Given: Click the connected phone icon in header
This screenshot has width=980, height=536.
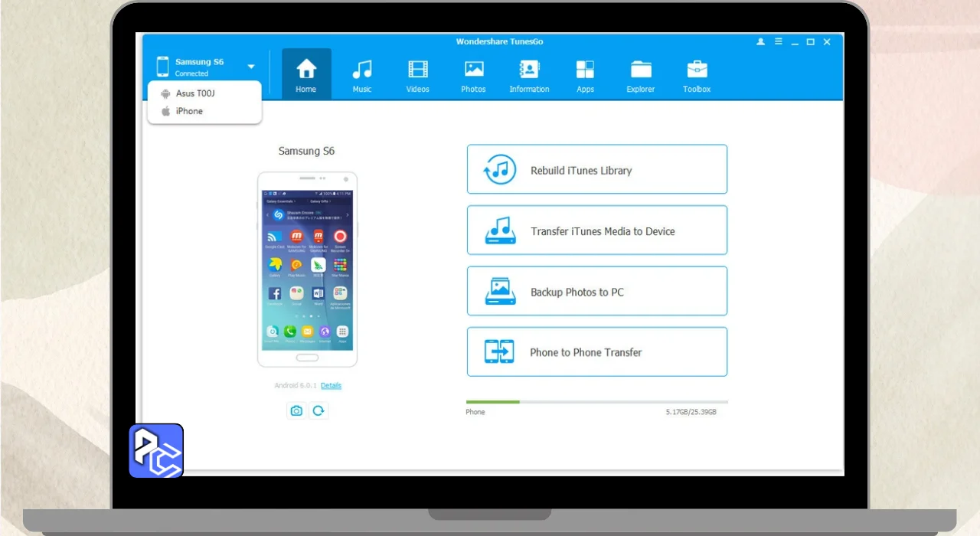Looking at the screenshot, I should (x=162, y=67).
